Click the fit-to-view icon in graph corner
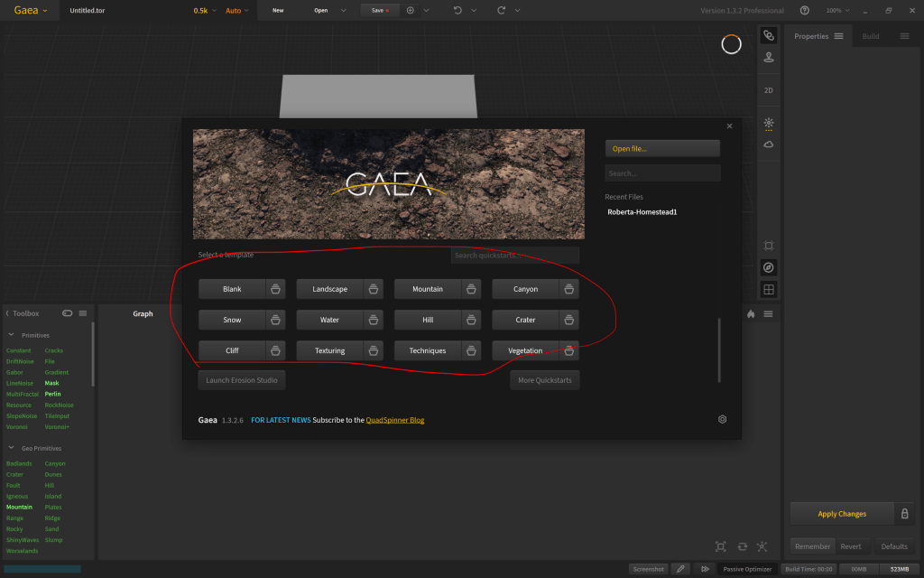This screenshot has height=578, width=924. 720,546
